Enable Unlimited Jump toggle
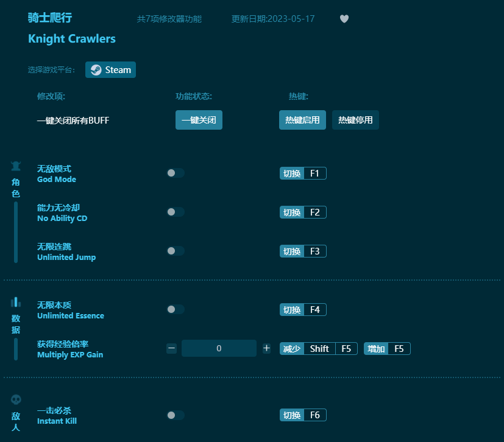This screenshot has width=504, height=442. pos(176,251)
